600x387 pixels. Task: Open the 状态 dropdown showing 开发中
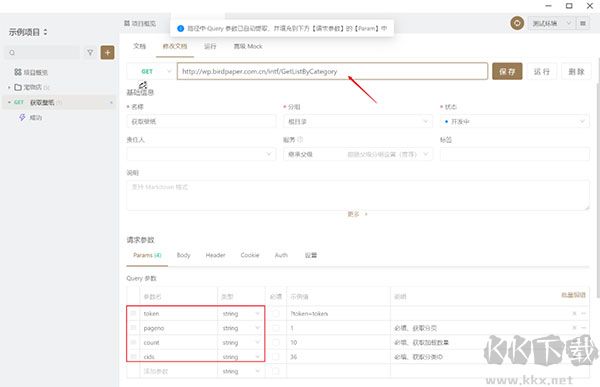pyautogui.click(x=514, y=122)
